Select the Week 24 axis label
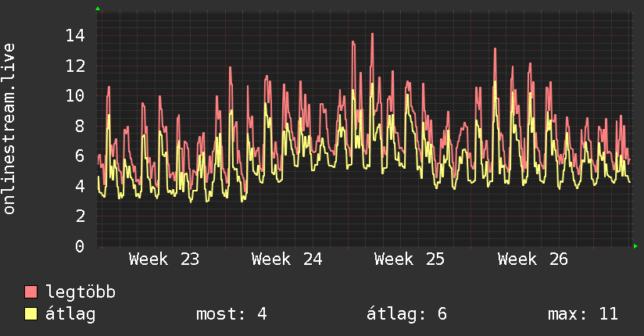Viewport: 644px width, 336px height. click(287, 259)
